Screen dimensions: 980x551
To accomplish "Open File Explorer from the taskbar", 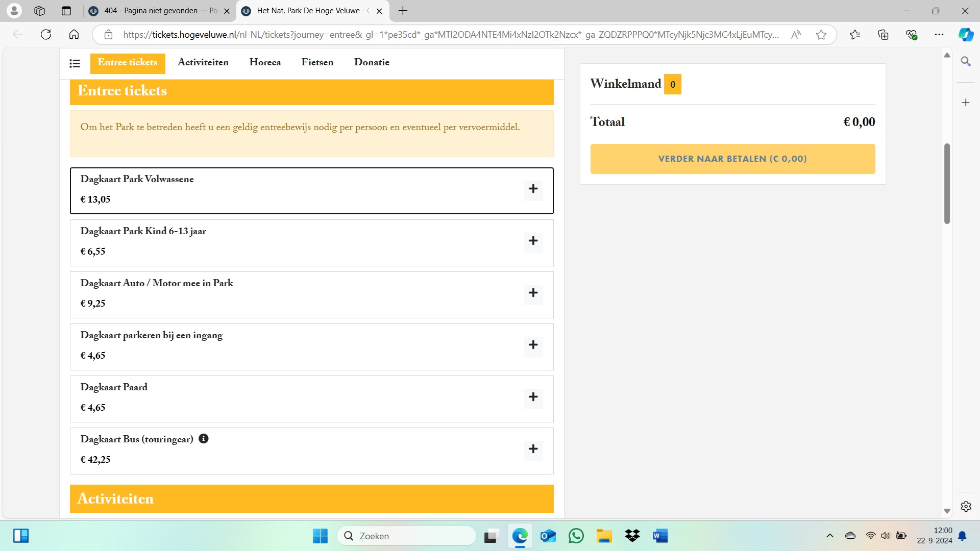I will click(604, 536).
